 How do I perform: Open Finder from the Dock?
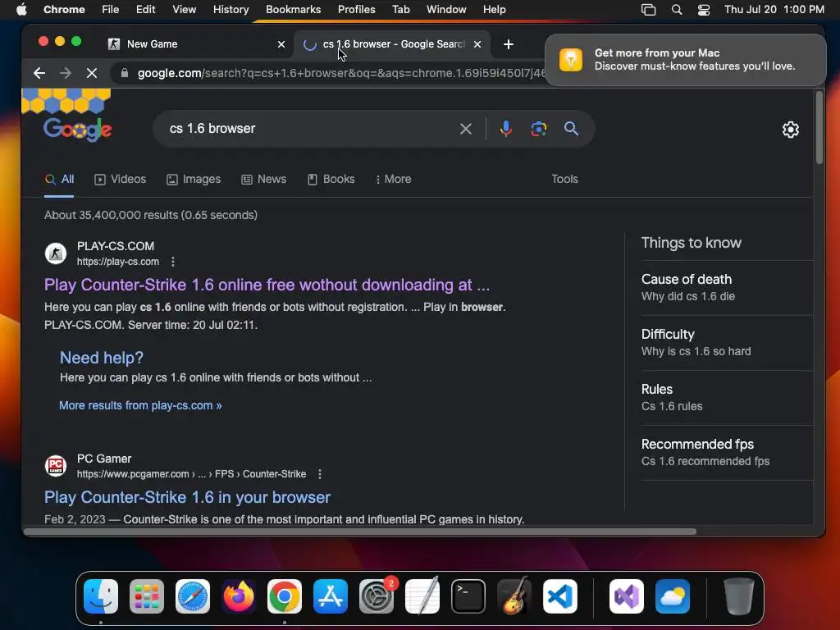click(101, 596)
